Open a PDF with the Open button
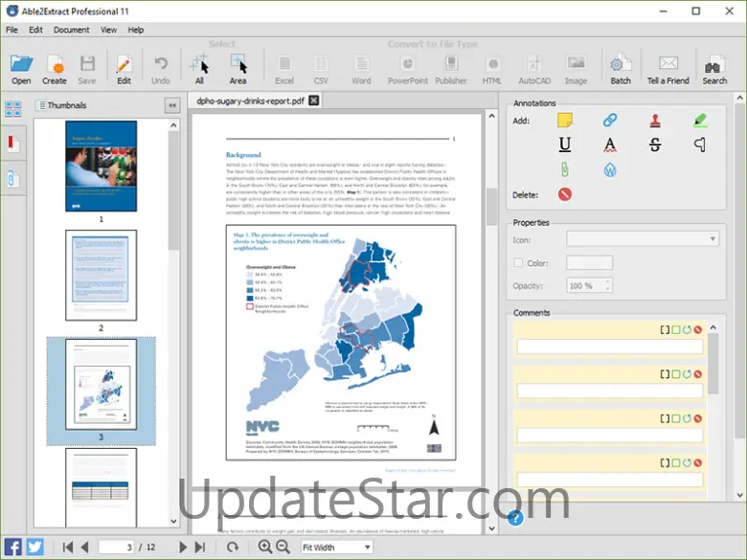Screen dimensions: 747x560 [x=21, y=70]
